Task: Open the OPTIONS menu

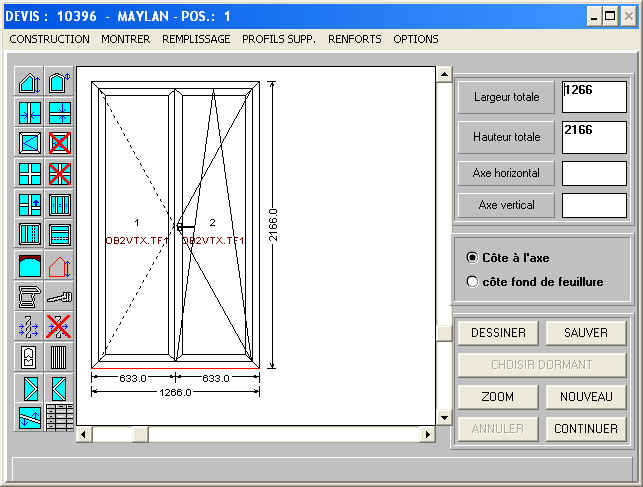Action: tap(416, 39)
